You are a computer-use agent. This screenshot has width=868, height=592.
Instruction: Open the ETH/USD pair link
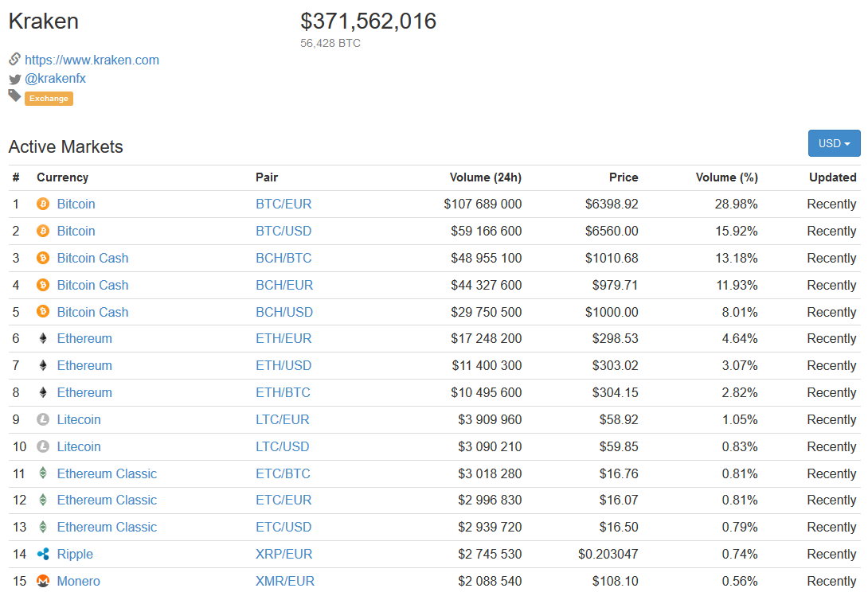coord(283,366)
